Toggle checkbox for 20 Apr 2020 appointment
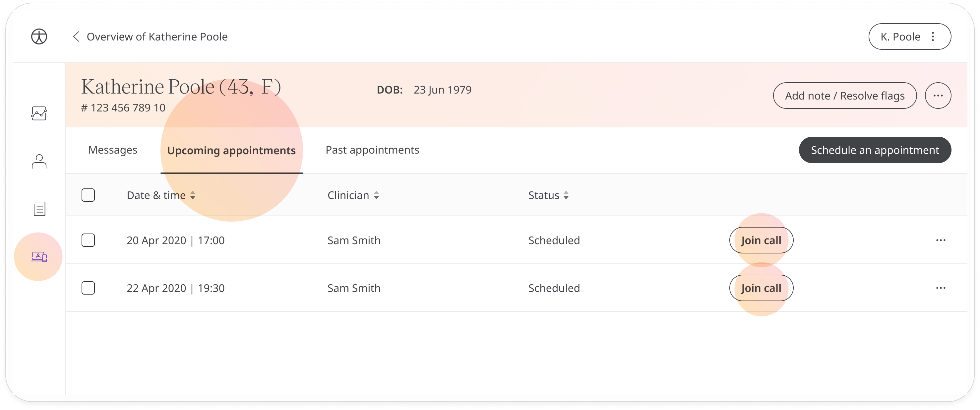 coord(88,240)
